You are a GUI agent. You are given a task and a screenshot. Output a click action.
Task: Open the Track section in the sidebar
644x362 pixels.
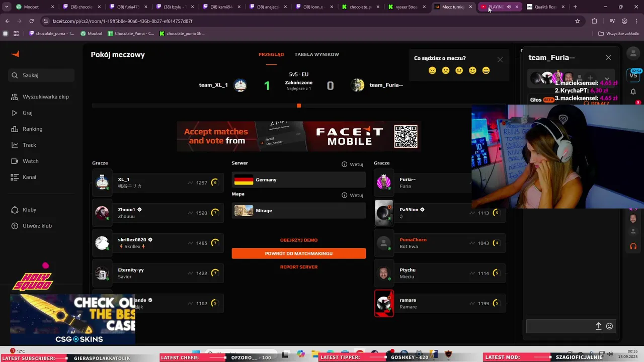(24, 145)
